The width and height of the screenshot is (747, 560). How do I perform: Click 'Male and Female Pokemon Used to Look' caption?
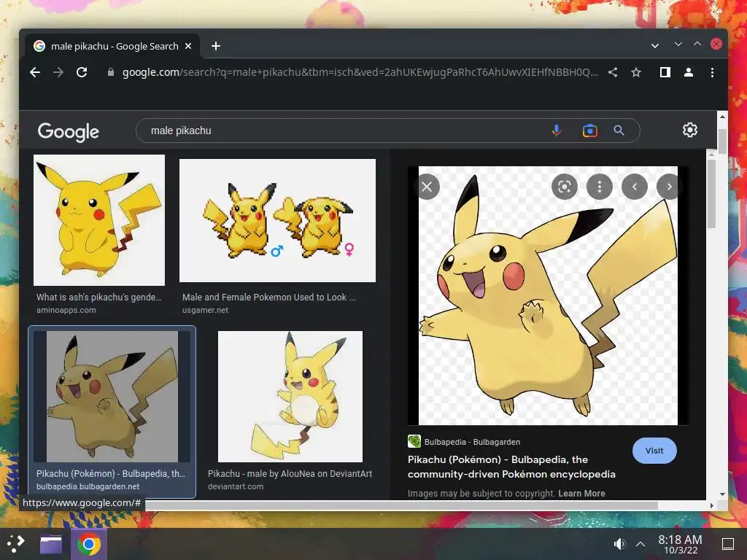point(268,297)
